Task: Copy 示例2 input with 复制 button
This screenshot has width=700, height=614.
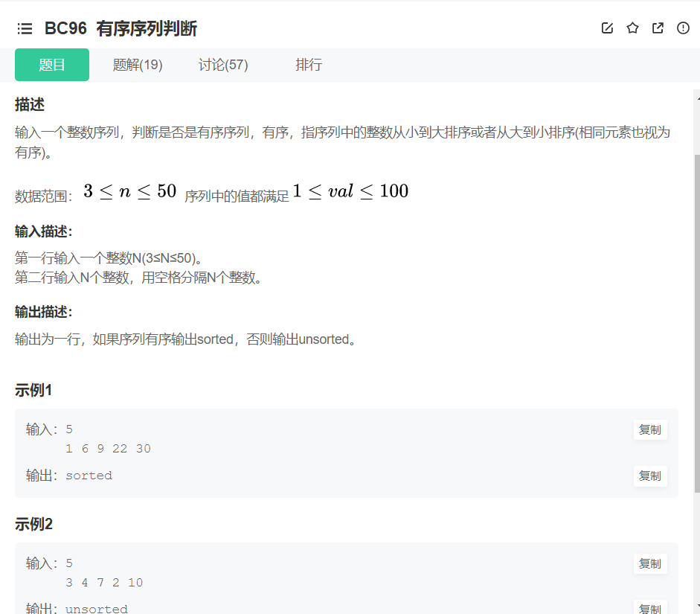Action: coord(649,563)
